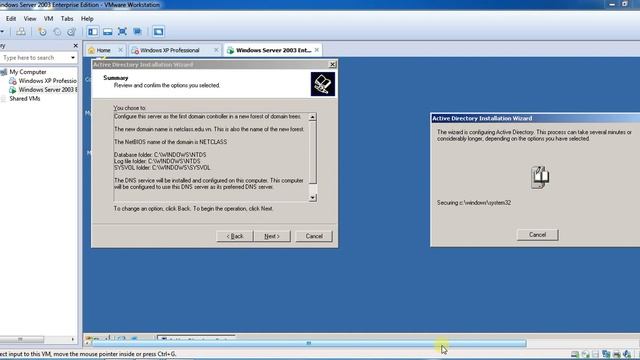This screenshot has width=640, height=360.
Task: Click the progress dialog title bar
Action: tap(536, 118)
